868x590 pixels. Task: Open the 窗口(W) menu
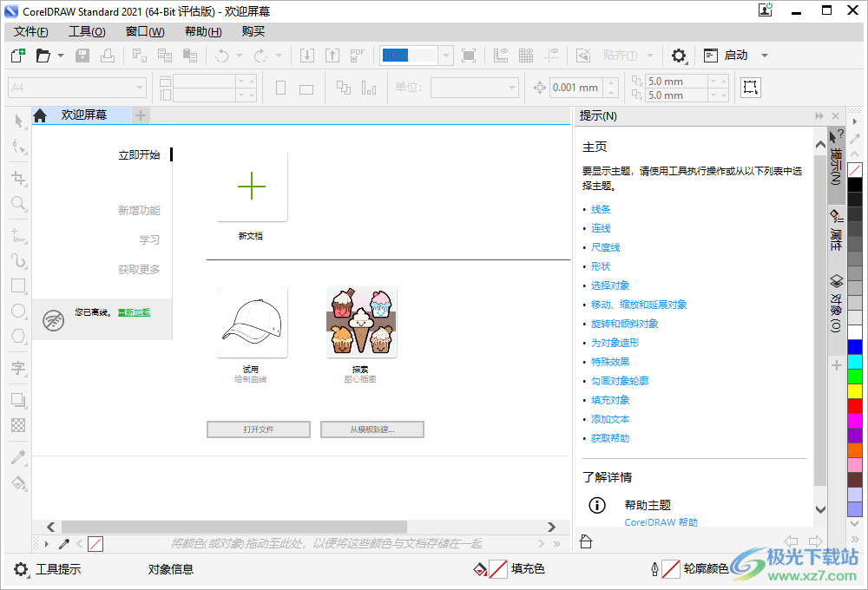click(145, 31)
